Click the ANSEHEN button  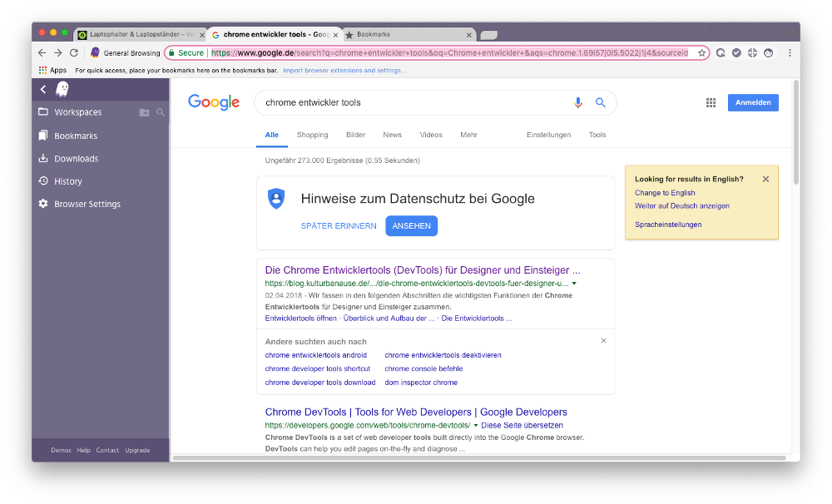(411, 226)
